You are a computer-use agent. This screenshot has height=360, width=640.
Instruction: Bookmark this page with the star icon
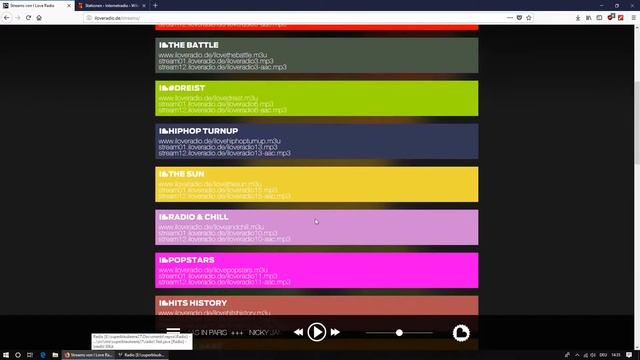(x=529, y=18)
